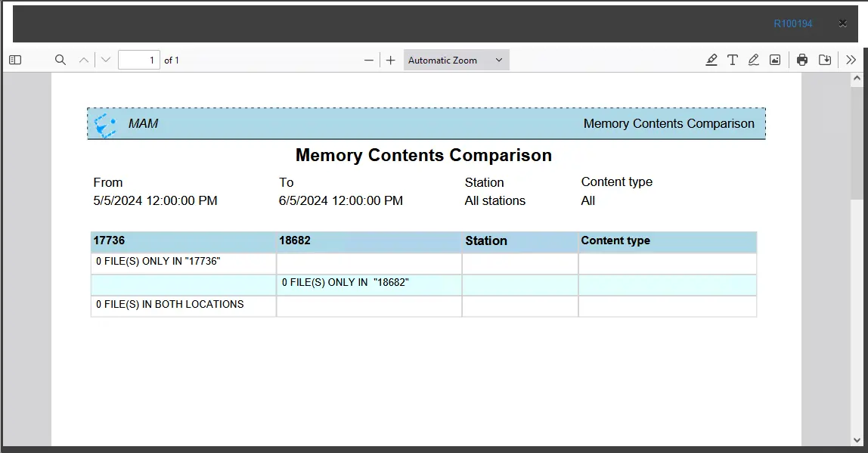Go to next page arrow
This screenshot has height=453, width=868.
coord(106,61)
